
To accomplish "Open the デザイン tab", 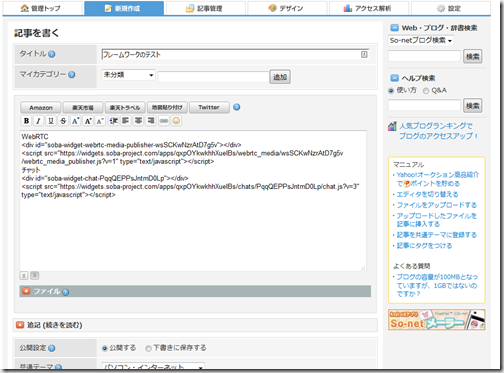I will pos(287,8).
